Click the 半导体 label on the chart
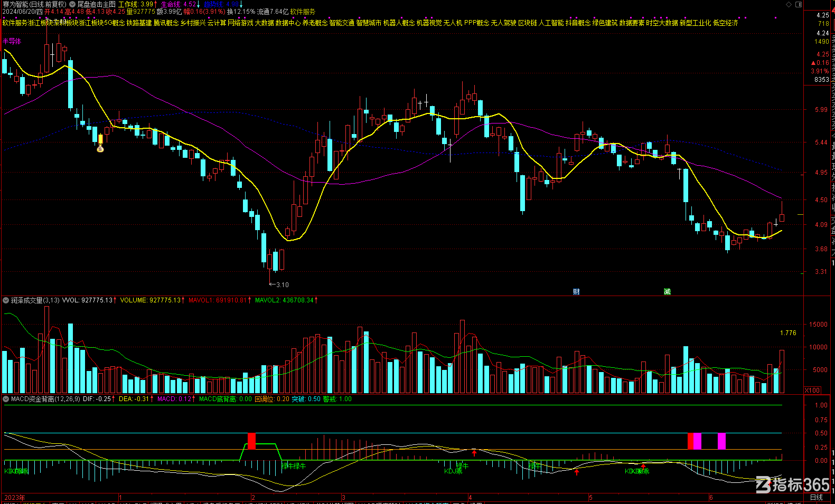The width and height of the screenshot is (835, 504). point(12,41)
